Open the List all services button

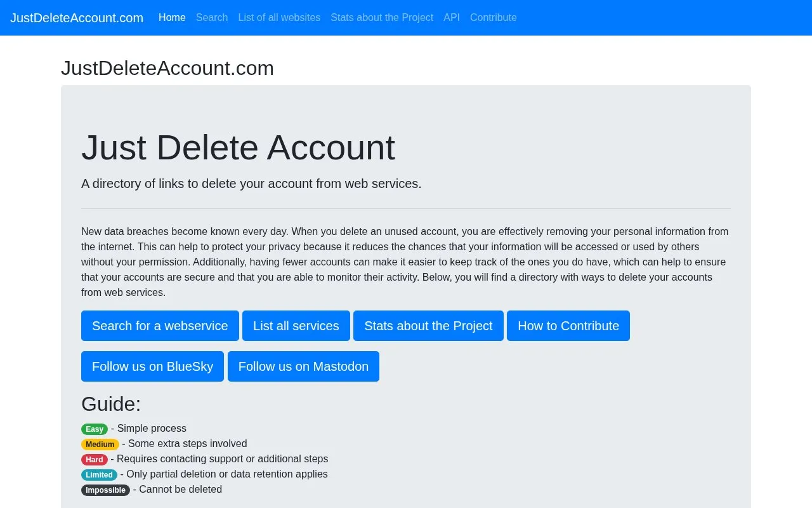296,326
